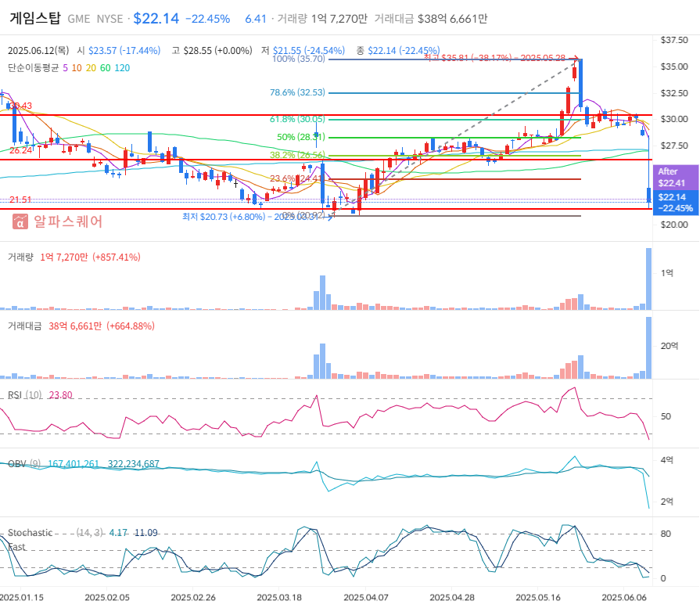Click the 2025.05.16 date axis label
The height and width of the screenshot is (608, 700).
pyautogui.click(x=538, y=597)
